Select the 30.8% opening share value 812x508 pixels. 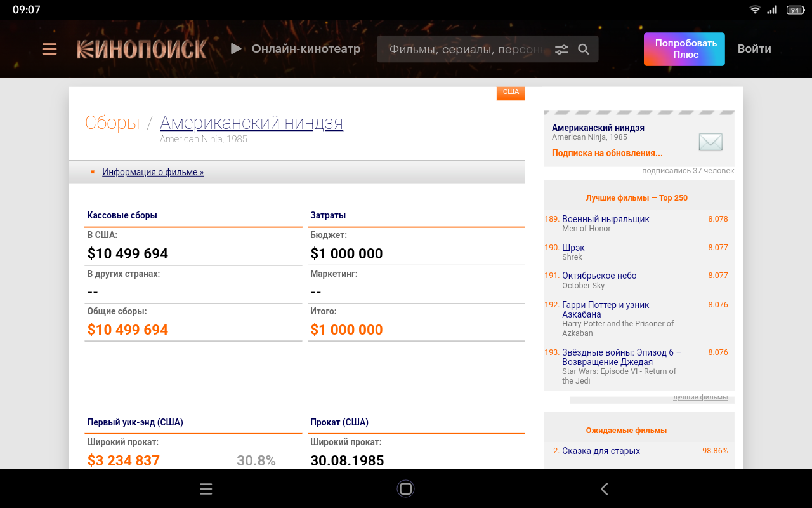(256, 460)
